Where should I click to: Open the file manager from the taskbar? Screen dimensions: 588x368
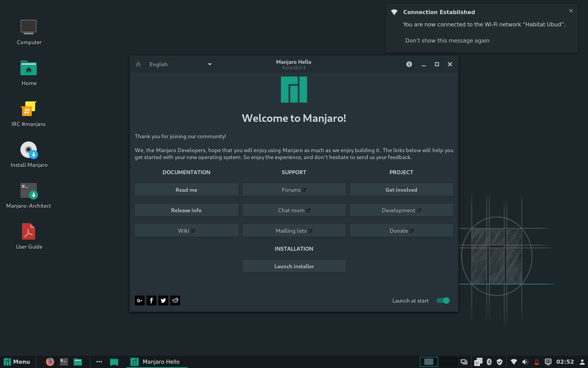tap(78, 362)
